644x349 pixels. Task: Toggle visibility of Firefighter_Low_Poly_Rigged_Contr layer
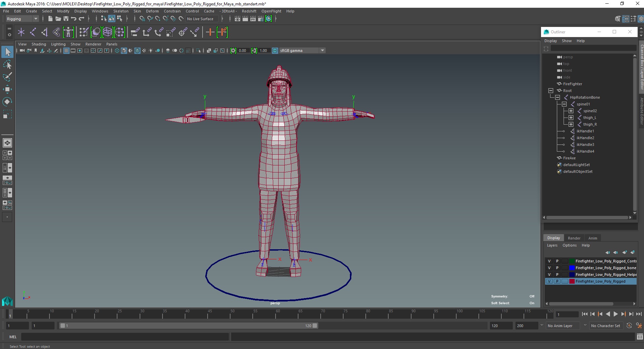click(x=549, y=261)
